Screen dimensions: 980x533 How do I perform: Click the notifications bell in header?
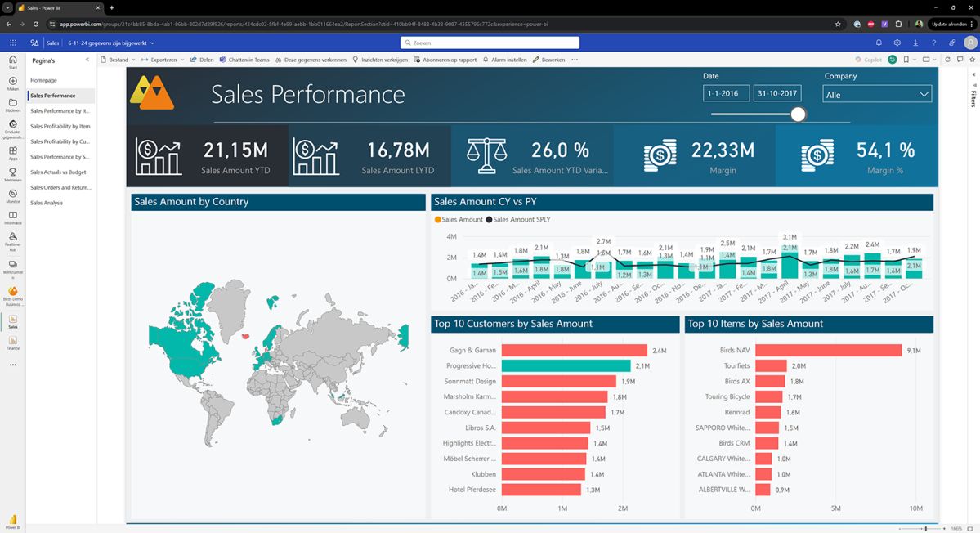click(879, 43)
